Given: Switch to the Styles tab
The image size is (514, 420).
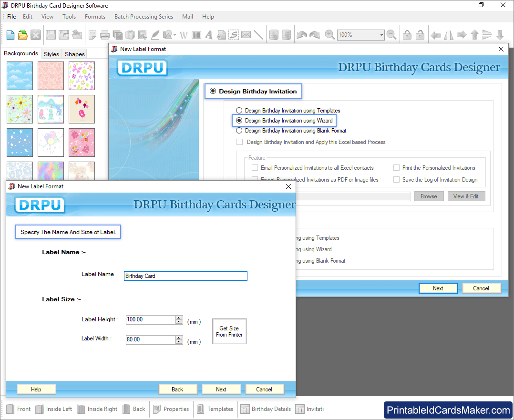Looking at the screenshot, I should [x=51, y=54].
